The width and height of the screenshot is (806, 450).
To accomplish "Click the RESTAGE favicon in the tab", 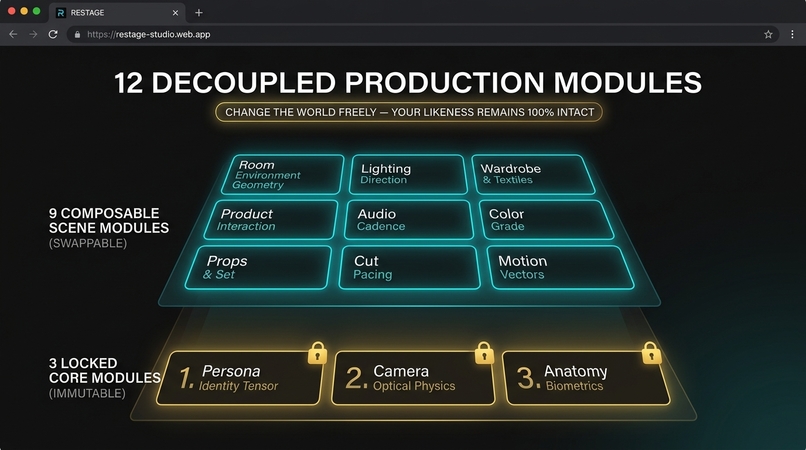I will 61,13.
